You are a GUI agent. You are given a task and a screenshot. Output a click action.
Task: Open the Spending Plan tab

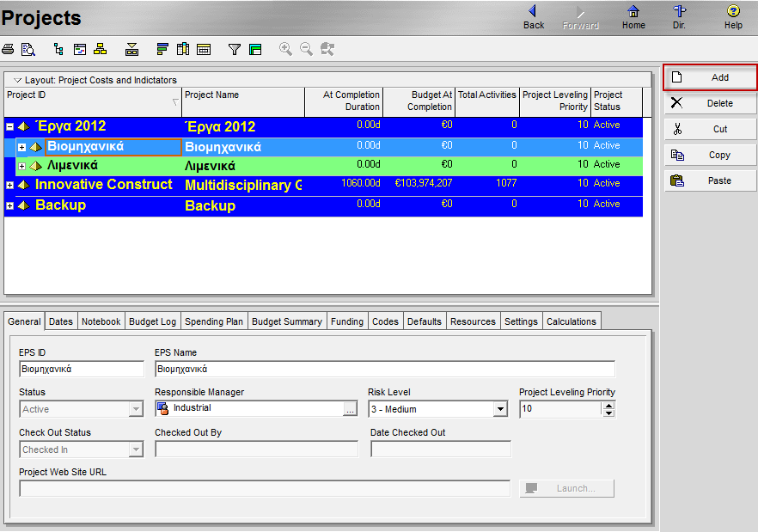point(214,321)
